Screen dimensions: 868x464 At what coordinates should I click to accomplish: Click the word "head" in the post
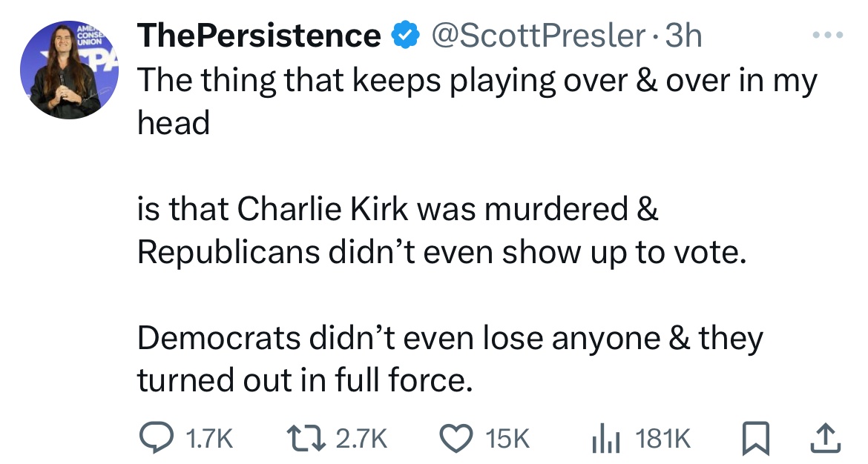pos(174,123)
